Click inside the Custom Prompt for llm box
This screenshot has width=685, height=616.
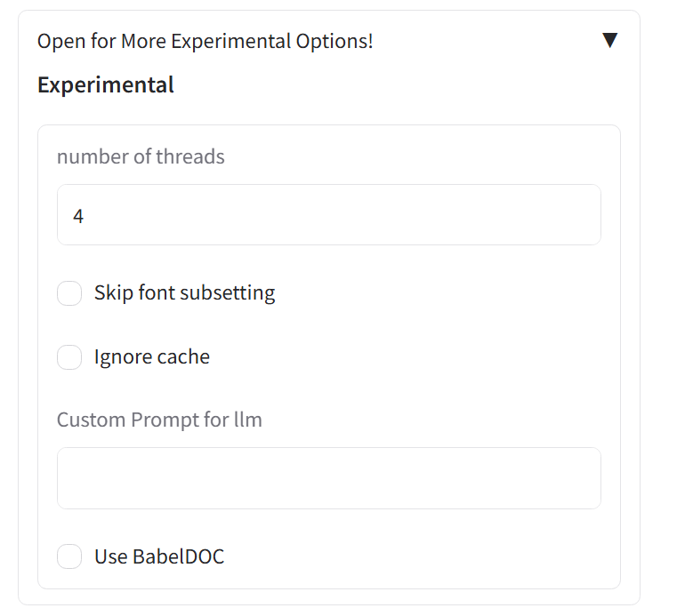(x=328, y=478)
